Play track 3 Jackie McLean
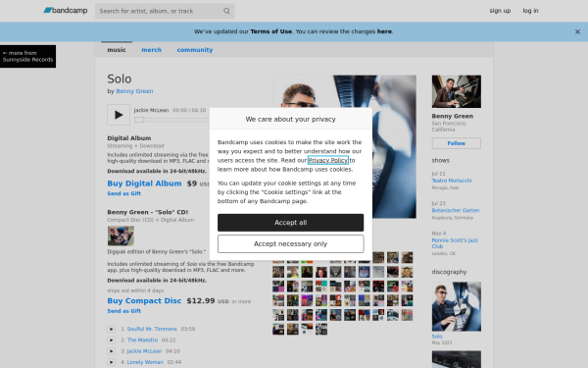This screenshot has width=588, height=368. (x=111, y=351)
